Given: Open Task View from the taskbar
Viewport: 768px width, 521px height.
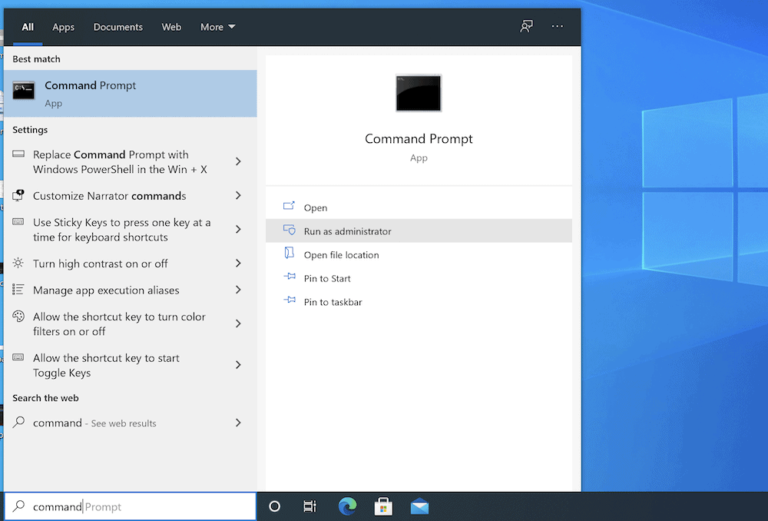Looking at the screenshot, I should coord(310,507).
